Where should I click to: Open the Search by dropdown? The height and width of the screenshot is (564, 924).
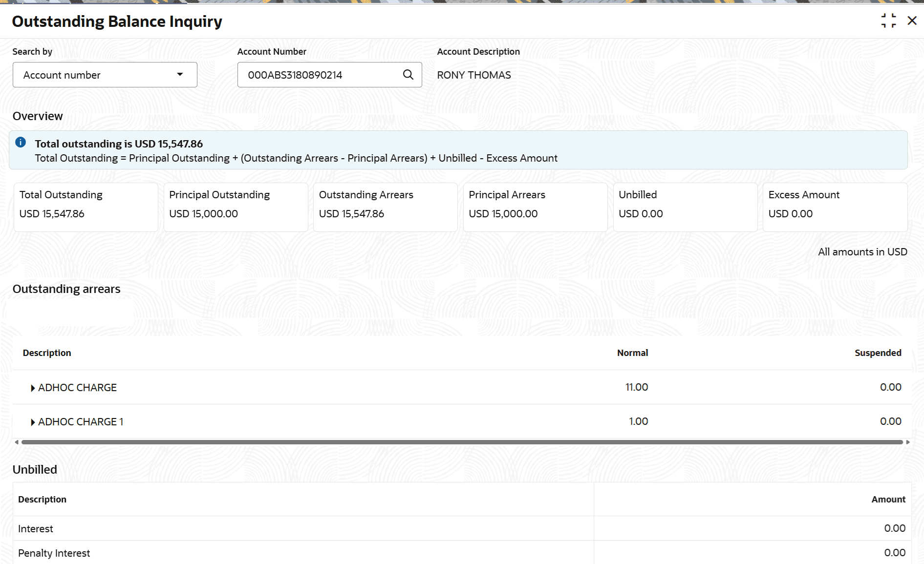[x=105, y=75]
